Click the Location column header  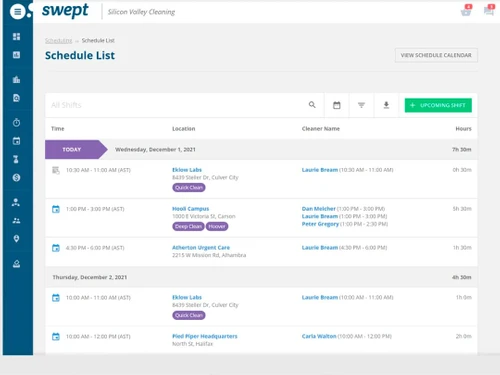tap(184, 129)
